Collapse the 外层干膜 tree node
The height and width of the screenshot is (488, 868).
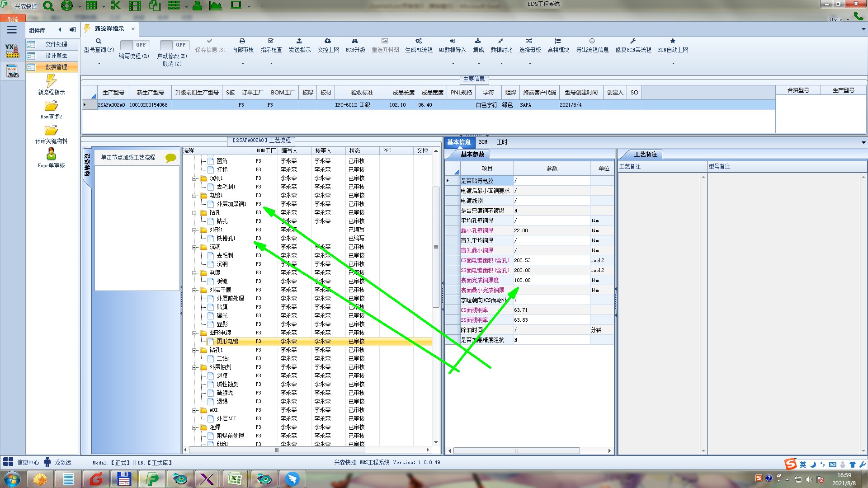[x=194, y=290]
